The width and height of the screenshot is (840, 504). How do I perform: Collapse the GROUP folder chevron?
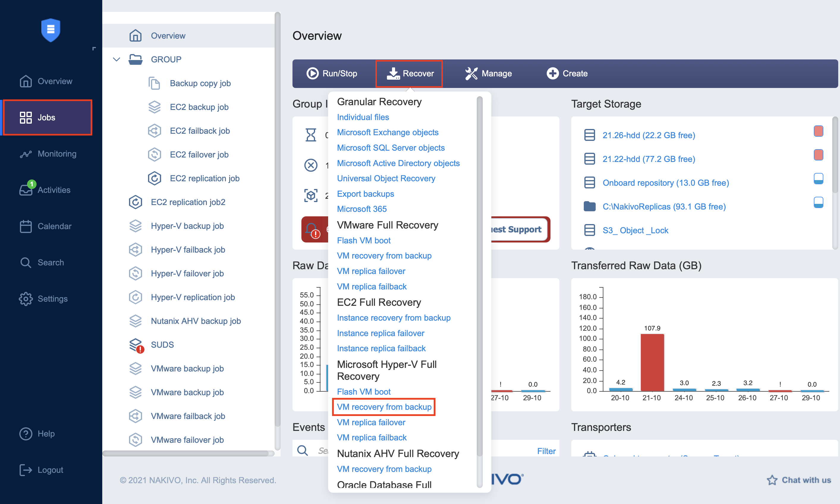117,59
